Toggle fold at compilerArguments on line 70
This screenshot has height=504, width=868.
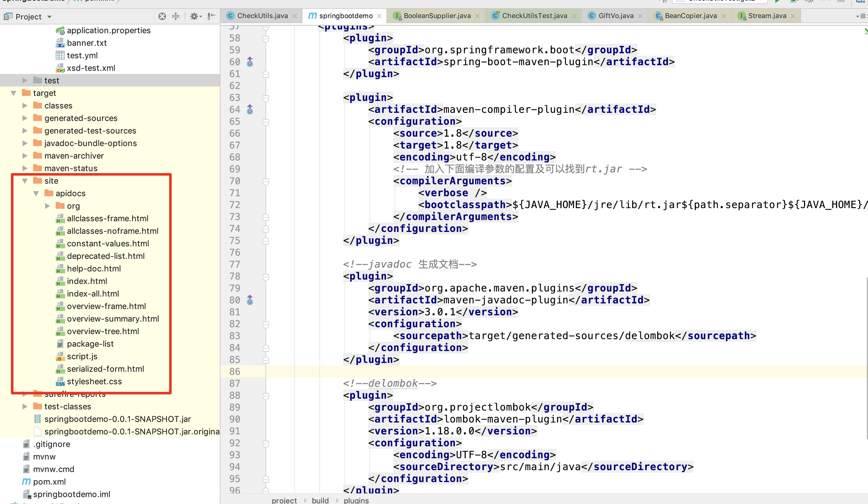point(266,182)
